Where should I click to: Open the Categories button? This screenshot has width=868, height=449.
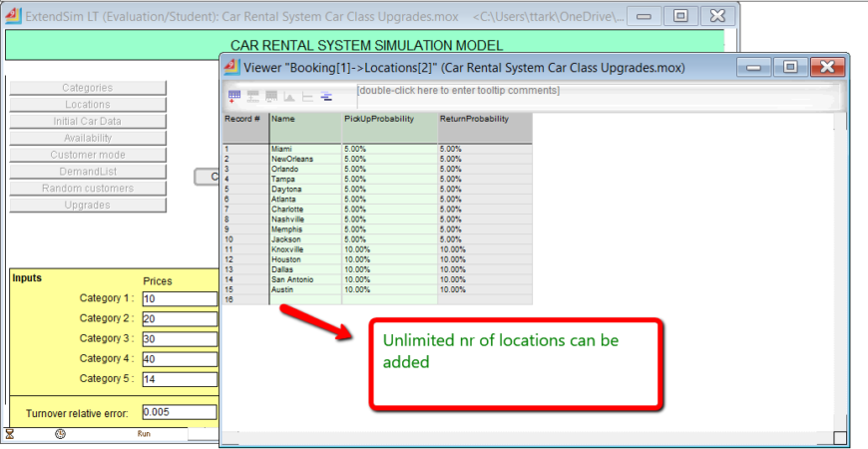tap(88, 88)
